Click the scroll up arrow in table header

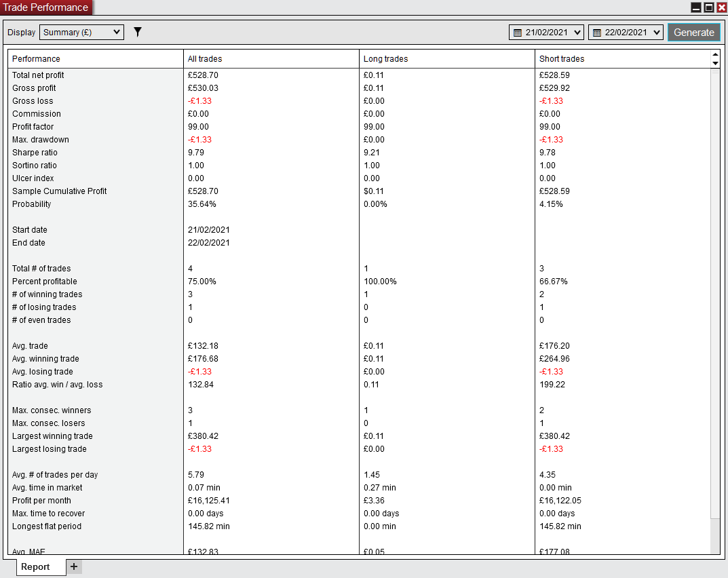click(714, 55)
